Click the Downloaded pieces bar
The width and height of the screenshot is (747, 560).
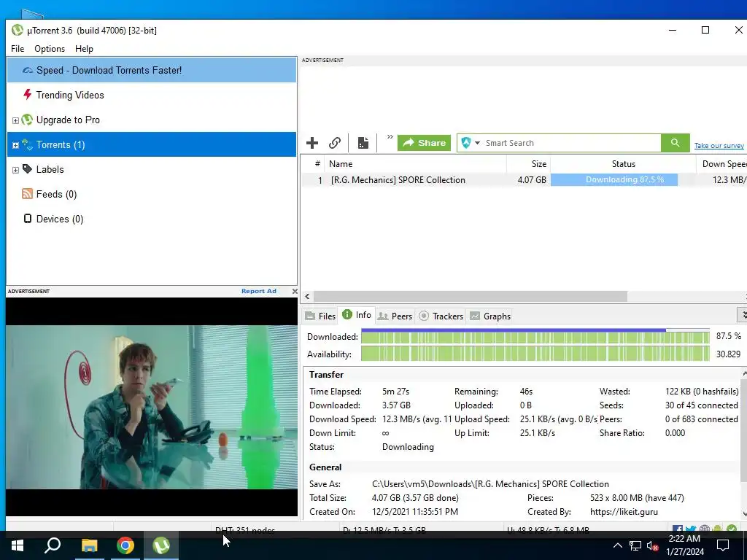point(535,337)
